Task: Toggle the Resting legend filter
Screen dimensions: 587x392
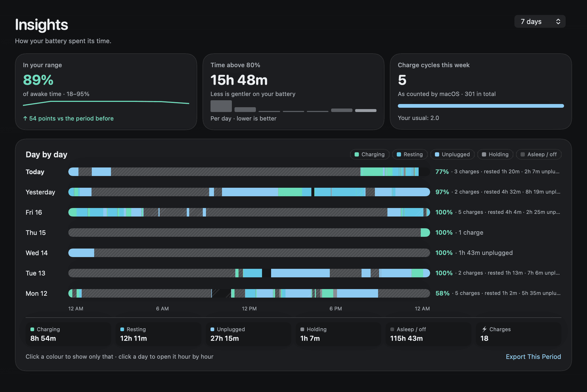Action: 410,154
